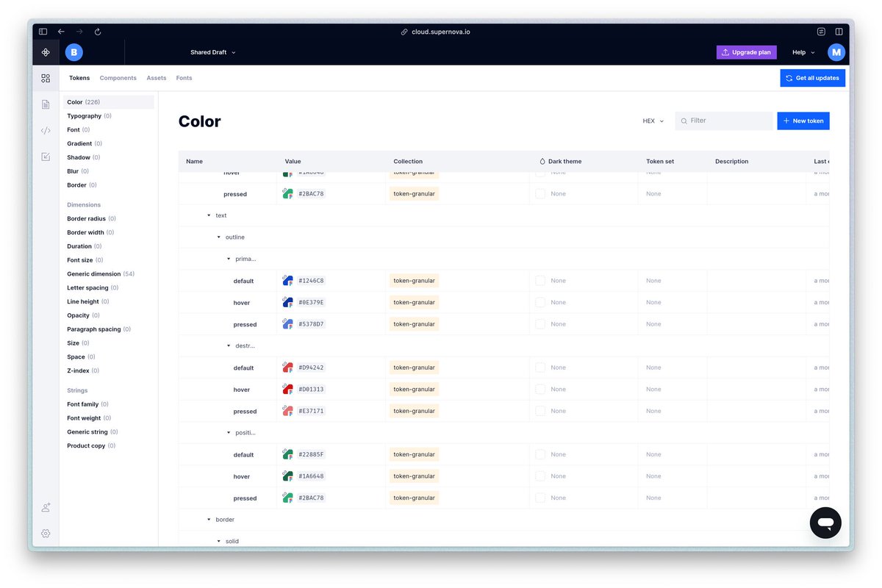This screenshot has height=588, width=882.
Task: Open the browser split view icon
Action: [x=839, y=32]
